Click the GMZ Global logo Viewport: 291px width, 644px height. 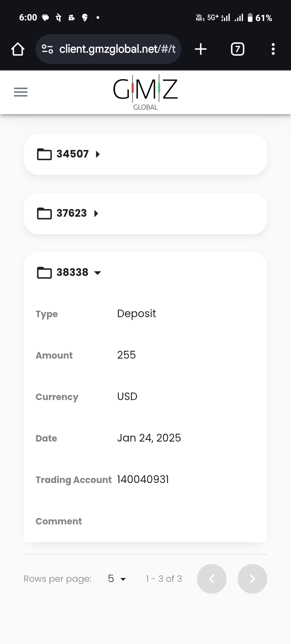tap(145, 92)
